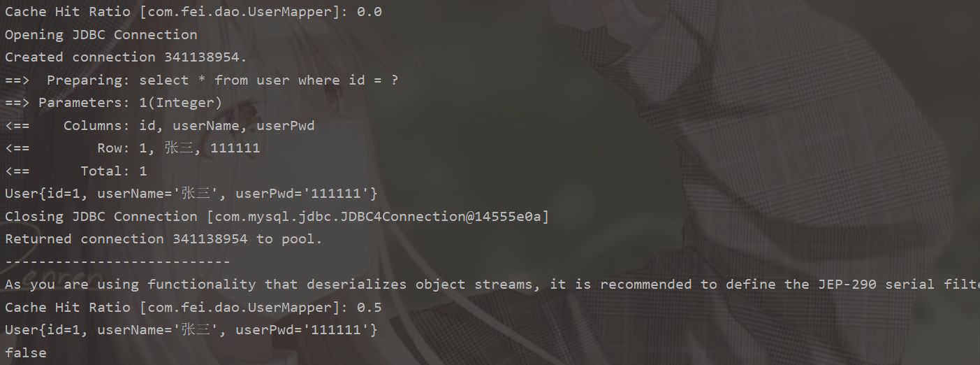Click the Cache Hit Ratio 0.5 line

click(193, 308)
